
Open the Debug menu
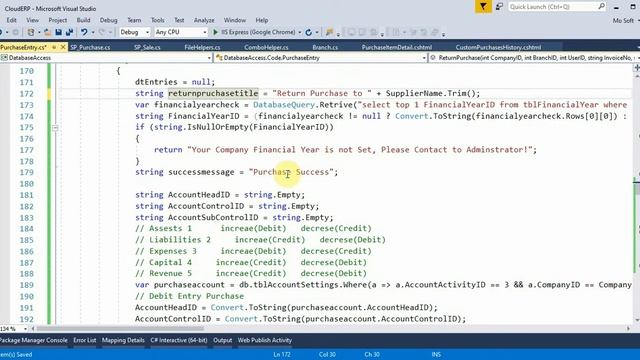(109, 20)
